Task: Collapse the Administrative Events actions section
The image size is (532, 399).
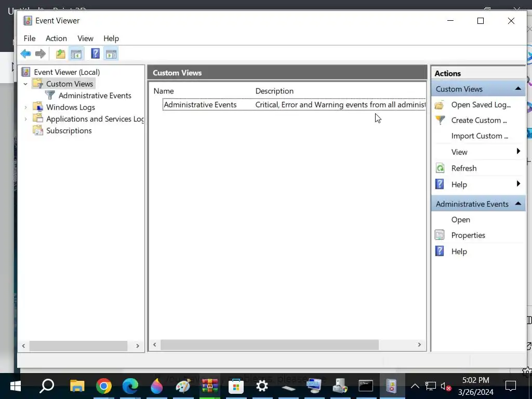Action: pyautogui.click(x=518, y=204)
